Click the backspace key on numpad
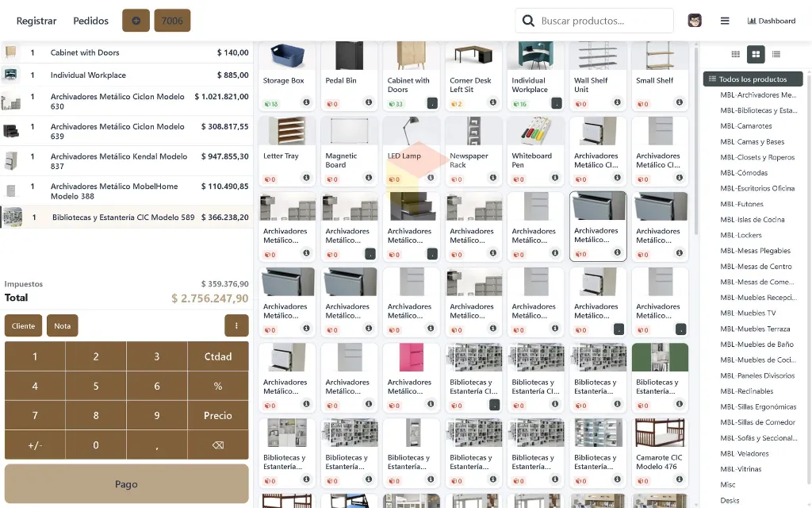Image resolution: width=812 pixels, height=508 pixels. [218, 444]
